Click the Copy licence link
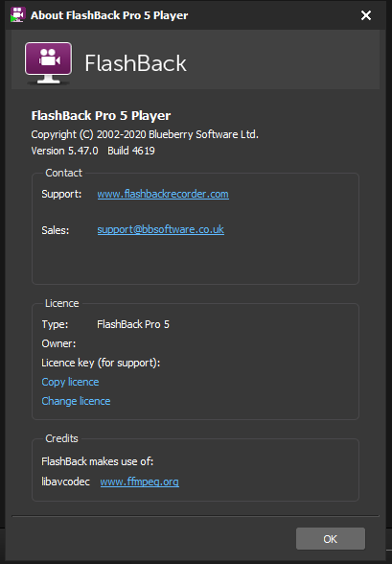 [x=70, y=382]
